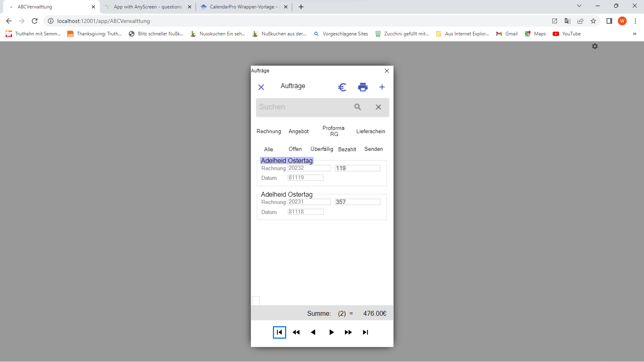
Task: Filter by Überfällig status
Action: click(x=322, y=149)
